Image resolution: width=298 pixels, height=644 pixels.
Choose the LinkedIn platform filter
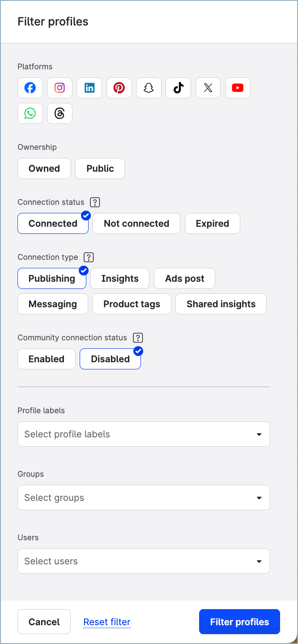89,88
